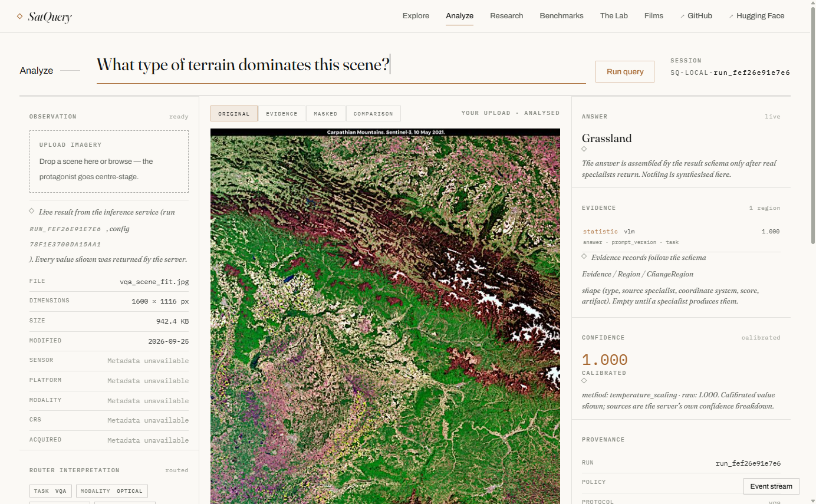
Task: Go to the Research section
Action: tap(506, 16)
